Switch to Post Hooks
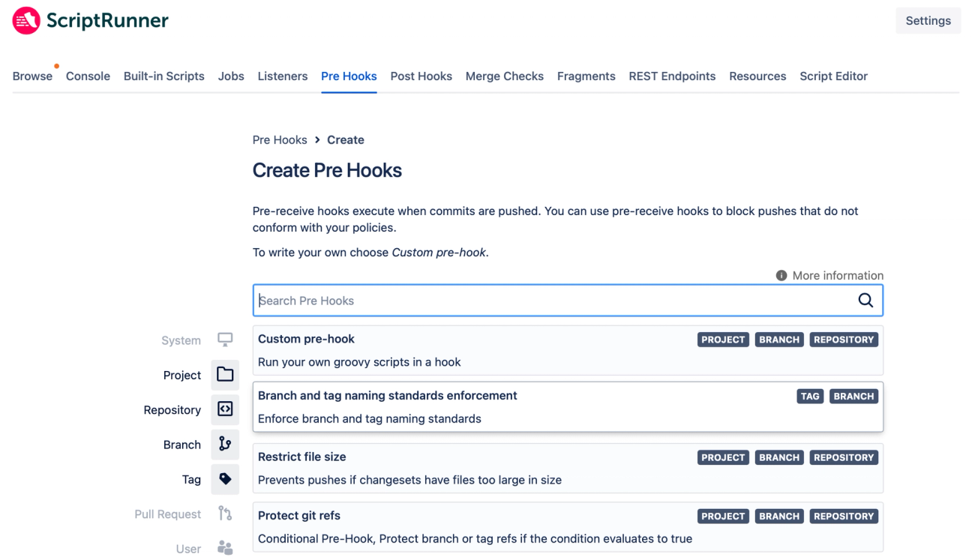Screen dimensions: 972x560 coord(421,76)
